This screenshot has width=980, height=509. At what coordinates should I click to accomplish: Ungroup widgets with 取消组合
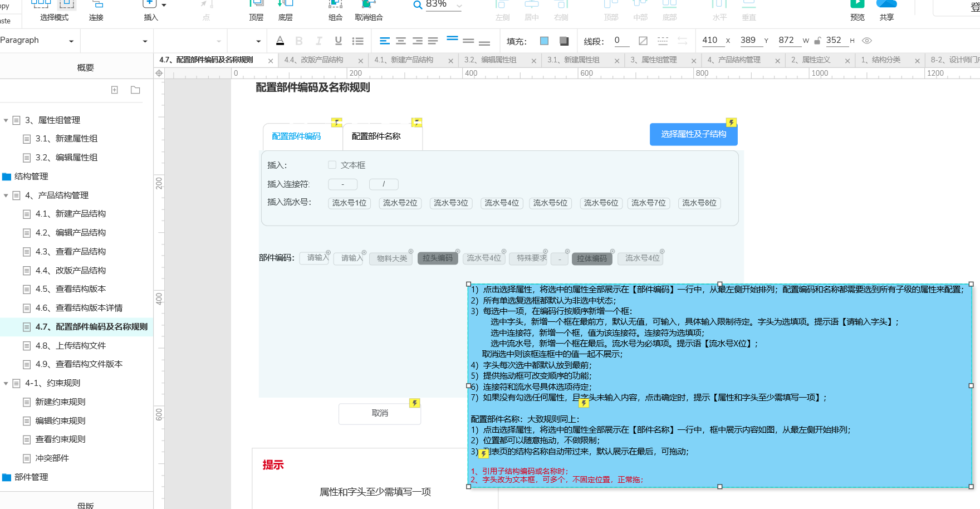pos(369,10)
